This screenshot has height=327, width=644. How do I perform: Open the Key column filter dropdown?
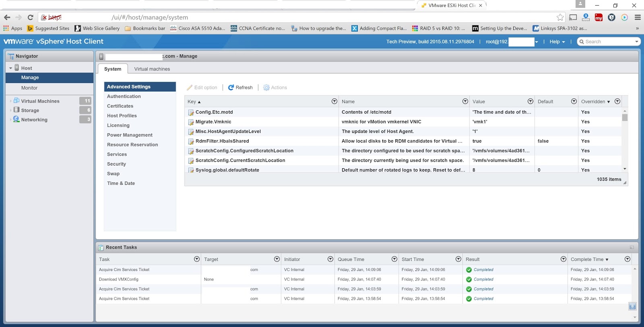pos(334,101)
